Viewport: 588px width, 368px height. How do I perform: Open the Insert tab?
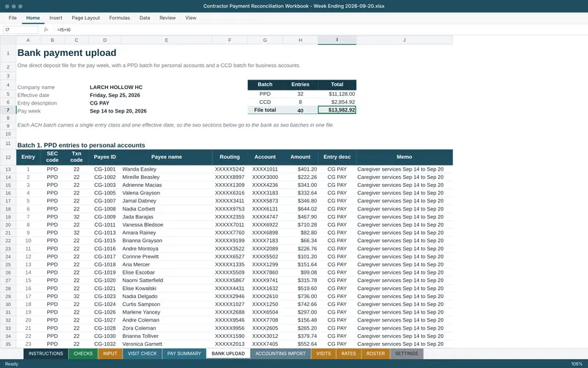[56, 18]
